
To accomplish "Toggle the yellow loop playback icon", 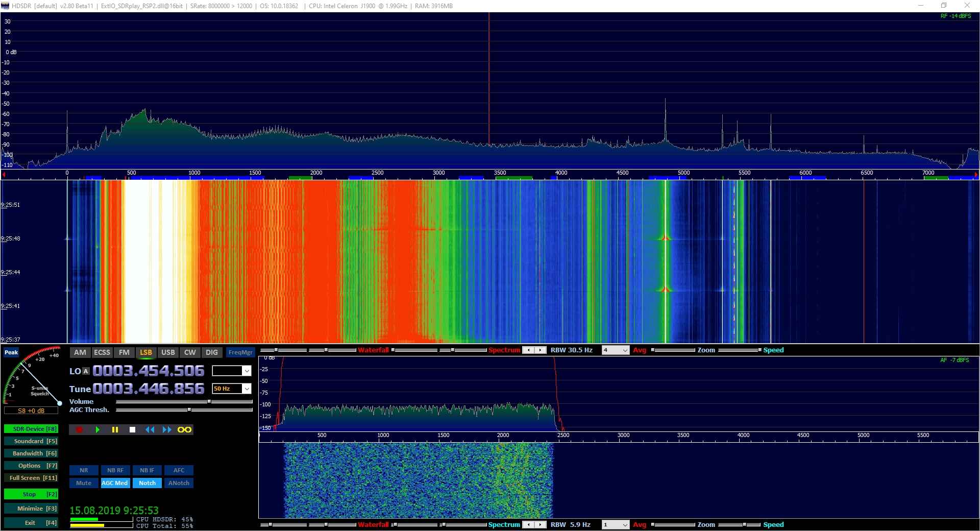I will pyautogui.click(x=184, y=430).
